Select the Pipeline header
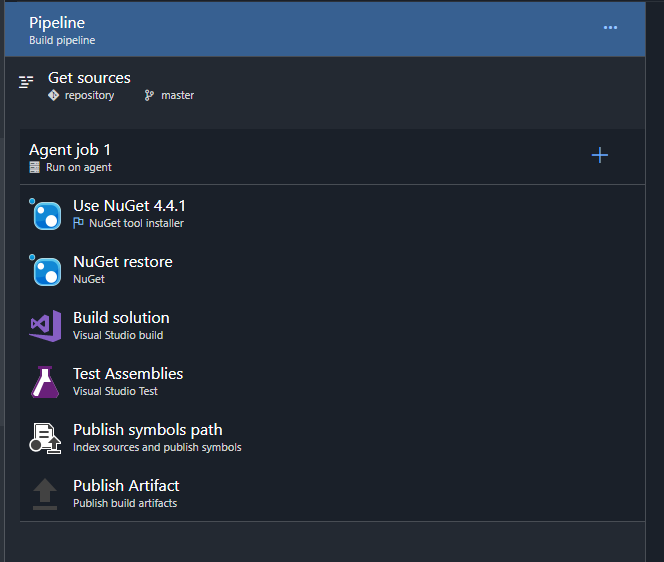Viewport: 664px width, 562px height. coord(325,30)
